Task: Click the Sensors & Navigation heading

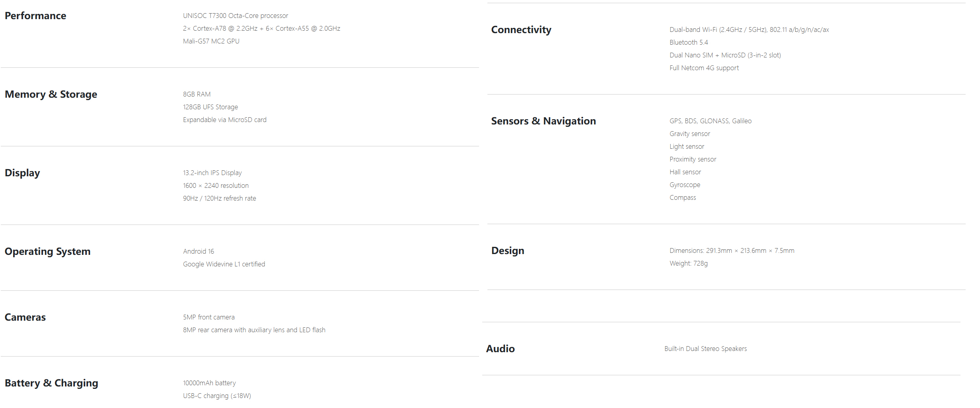Action: pyautogui.click(x=544, y=121)
